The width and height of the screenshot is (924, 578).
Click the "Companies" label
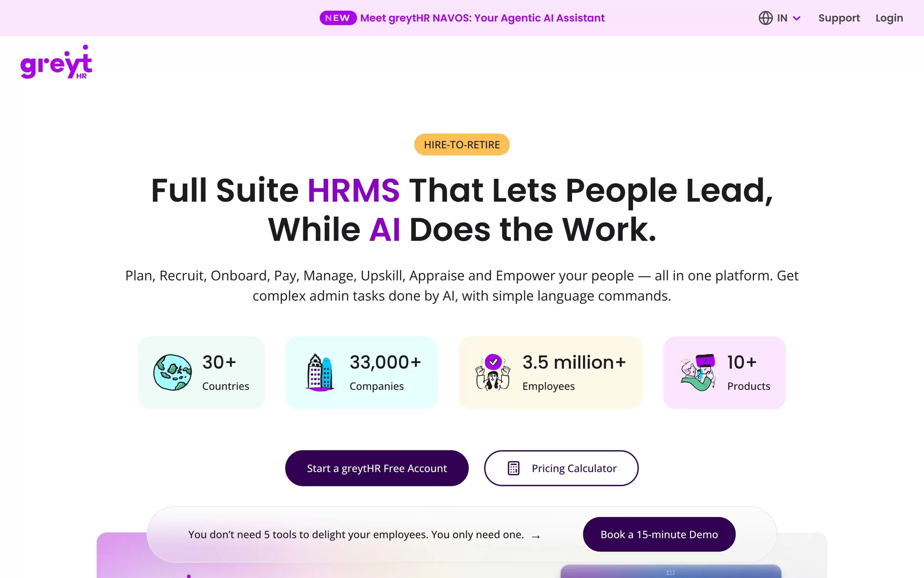(x=377, y=386)
